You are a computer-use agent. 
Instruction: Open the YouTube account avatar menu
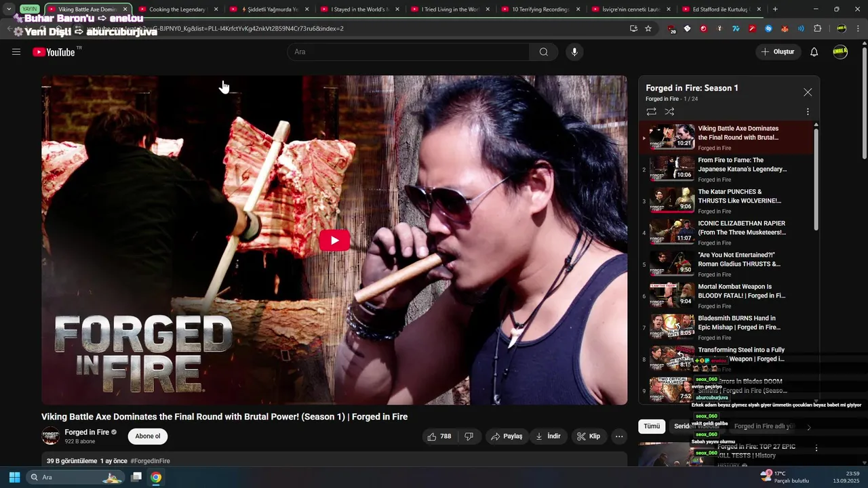coord(840,52)
